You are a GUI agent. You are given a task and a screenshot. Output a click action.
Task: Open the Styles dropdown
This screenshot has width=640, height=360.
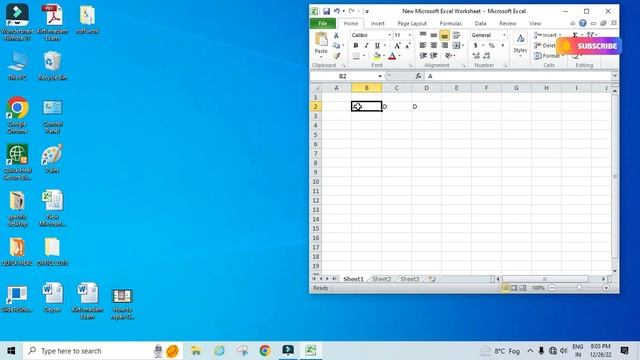tap(520, 45)
